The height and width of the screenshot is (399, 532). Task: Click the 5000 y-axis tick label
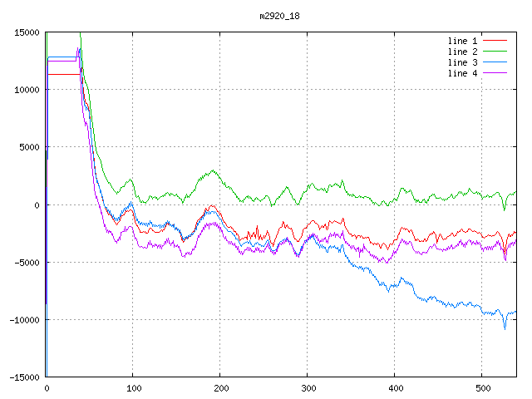tap(27, 147)
